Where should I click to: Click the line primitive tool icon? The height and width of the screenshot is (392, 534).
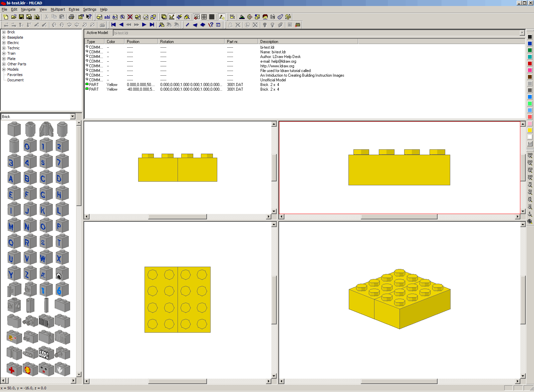click(188, 25)
